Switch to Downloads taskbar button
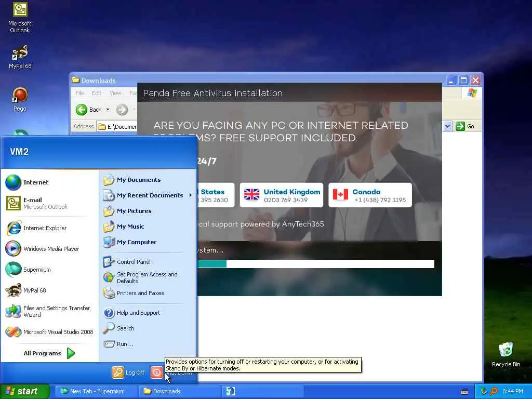 (179, 391)
